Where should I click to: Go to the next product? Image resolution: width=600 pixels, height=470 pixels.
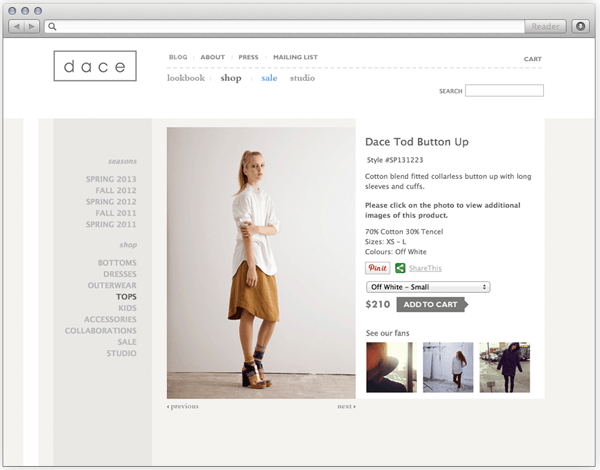[346, 407]
